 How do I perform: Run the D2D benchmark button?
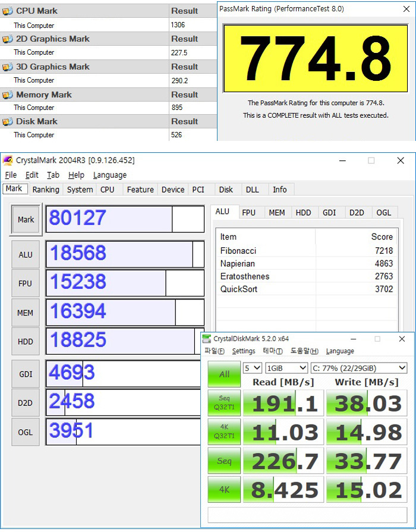26,403
